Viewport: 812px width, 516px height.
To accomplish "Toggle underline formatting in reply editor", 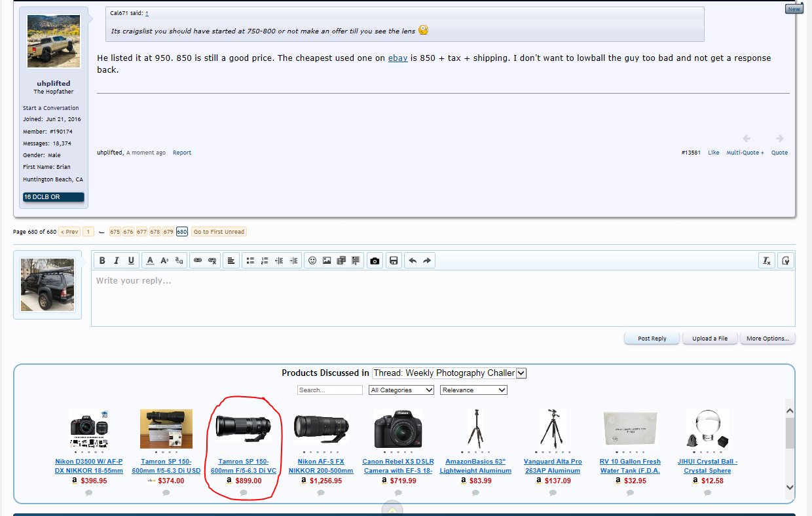I will [131, 261].
